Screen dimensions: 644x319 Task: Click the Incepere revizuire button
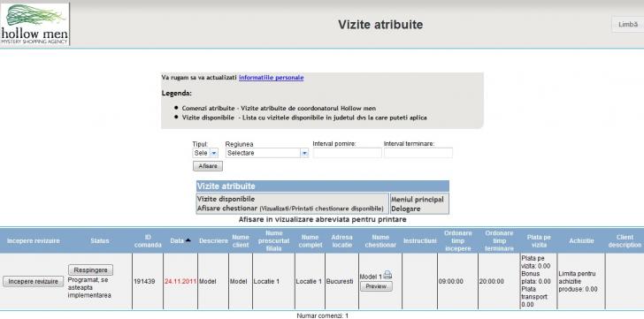point(34,282)
